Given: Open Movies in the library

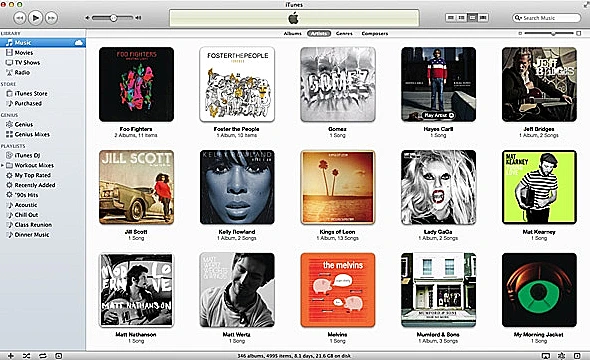Looking at the screenshot, I should 24,53.
